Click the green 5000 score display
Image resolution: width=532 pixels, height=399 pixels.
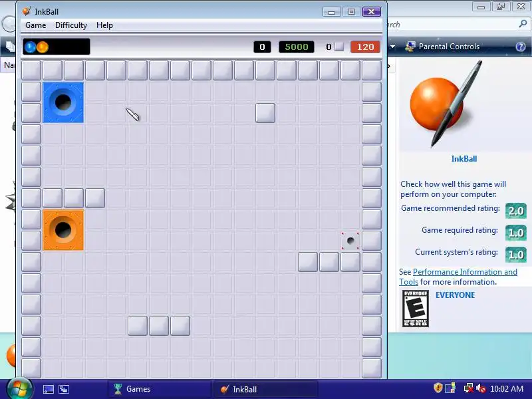(x=297, y=47)
